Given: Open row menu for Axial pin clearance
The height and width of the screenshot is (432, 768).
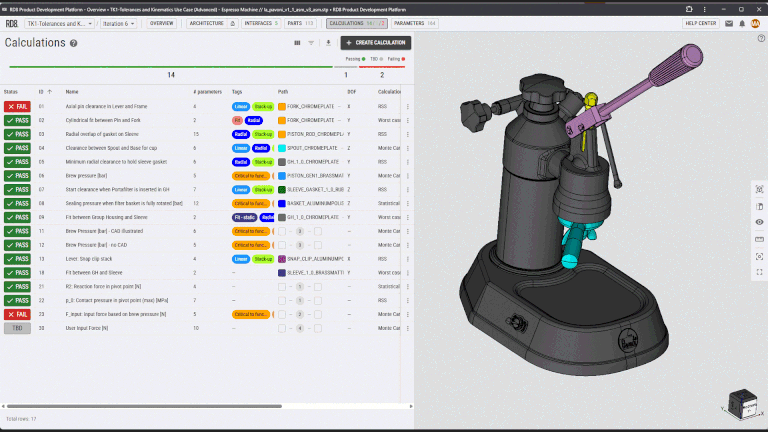Looking at the screenshot, I should (408, 106).
